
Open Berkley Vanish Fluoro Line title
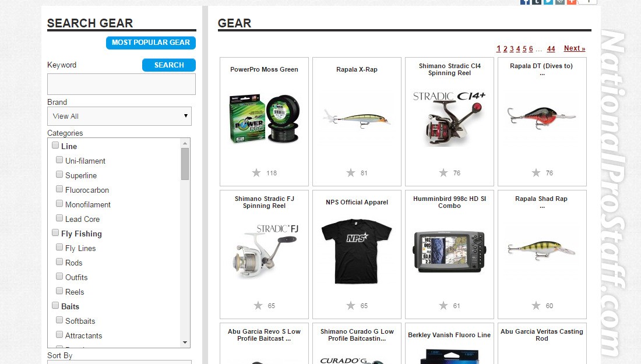[449, 335]
